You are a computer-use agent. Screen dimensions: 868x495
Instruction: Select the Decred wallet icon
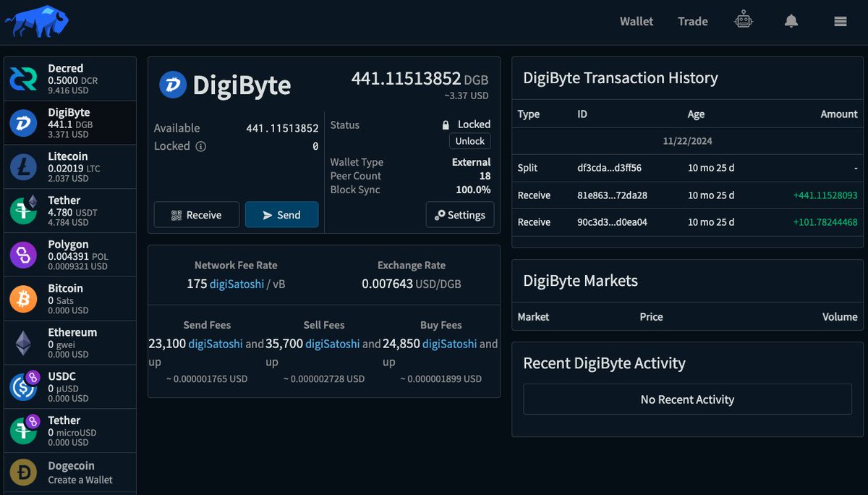(23, 80)
